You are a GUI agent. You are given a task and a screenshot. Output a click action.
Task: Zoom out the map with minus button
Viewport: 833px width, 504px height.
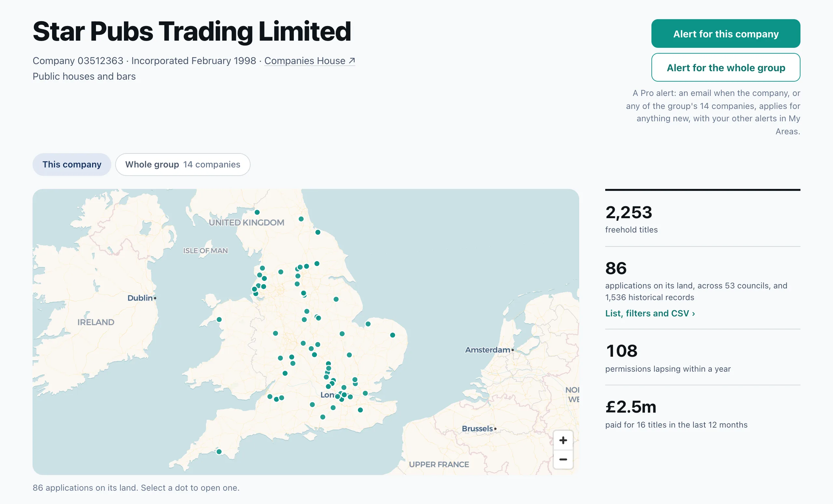[x=563, y=459]
